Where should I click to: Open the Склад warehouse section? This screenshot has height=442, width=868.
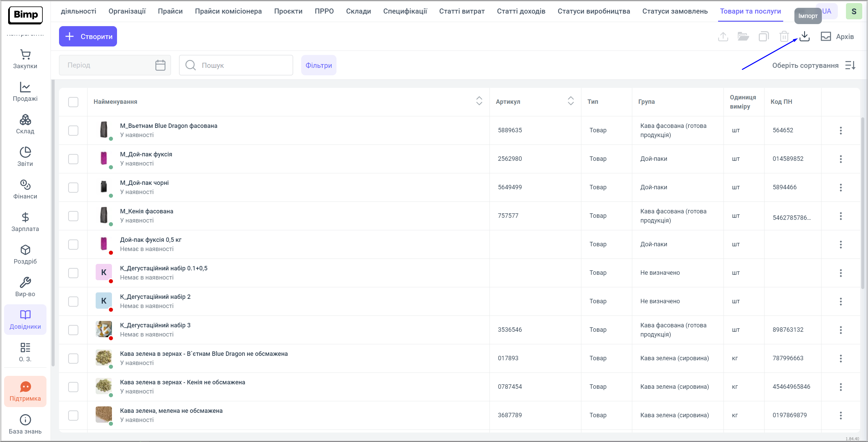click(x=25, y=124)
